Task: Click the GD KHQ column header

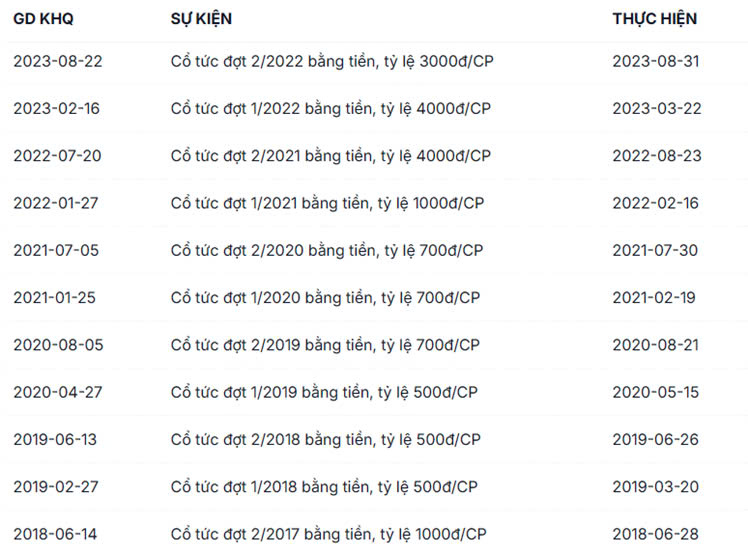Action: tap(43, 19)
